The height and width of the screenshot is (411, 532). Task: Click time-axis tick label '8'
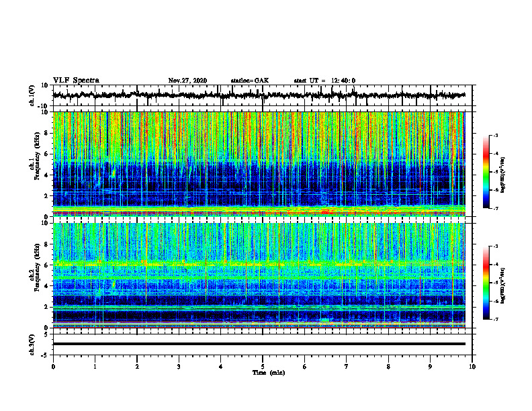(388, 367)
